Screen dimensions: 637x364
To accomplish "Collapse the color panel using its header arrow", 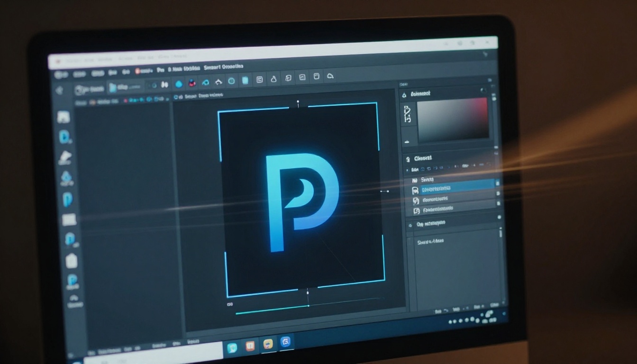I will 404,95.
